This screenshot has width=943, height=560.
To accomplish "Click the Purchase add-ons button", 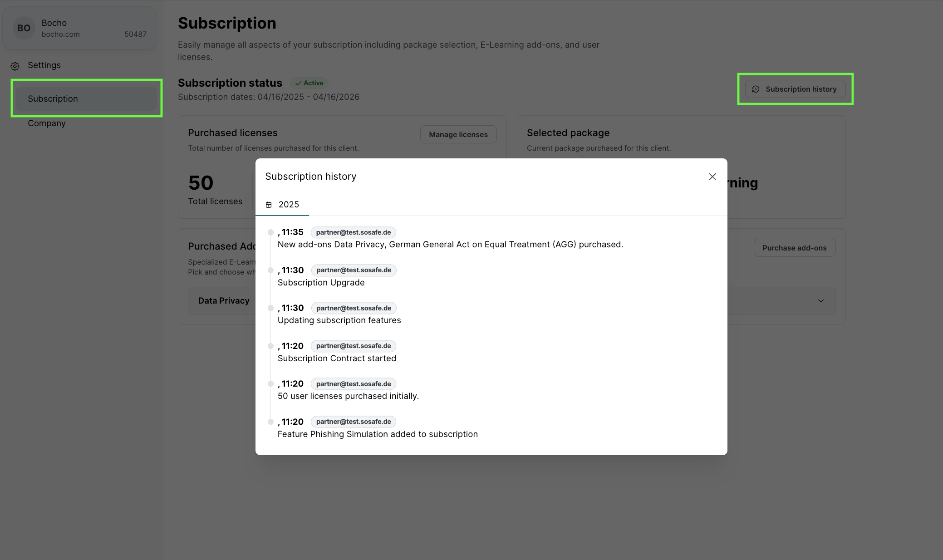I will 794,248.
